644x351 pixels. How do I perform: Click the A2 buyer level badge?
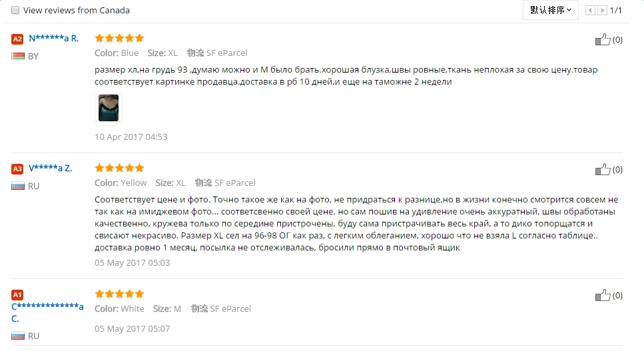point(17,39)
